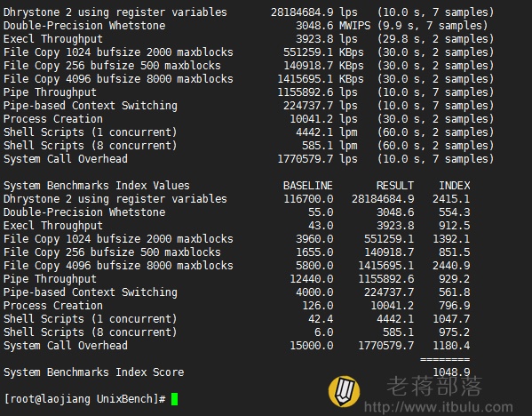Click the 老蒋部落 watermark text
Screen dimensions: 532x416
point(434,386)
